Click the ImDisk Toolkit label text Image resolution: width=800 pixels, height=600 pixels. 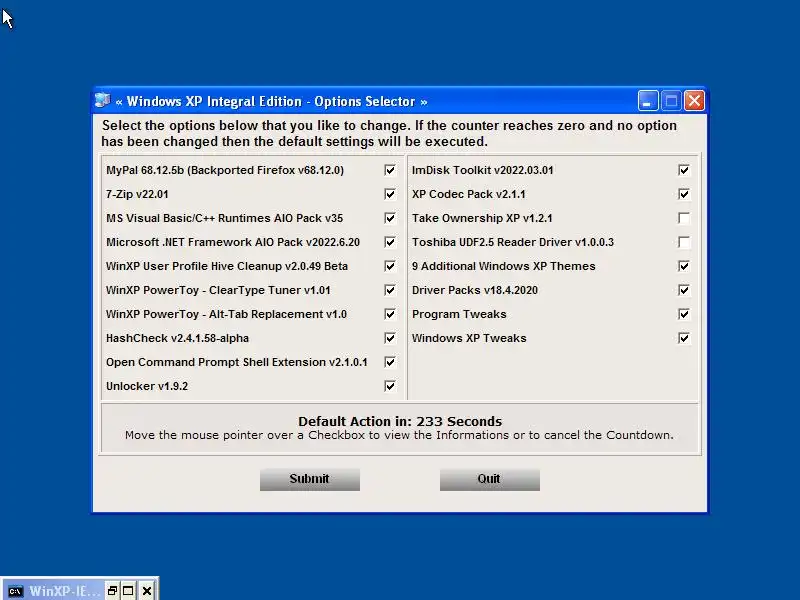tap(483, 170)
